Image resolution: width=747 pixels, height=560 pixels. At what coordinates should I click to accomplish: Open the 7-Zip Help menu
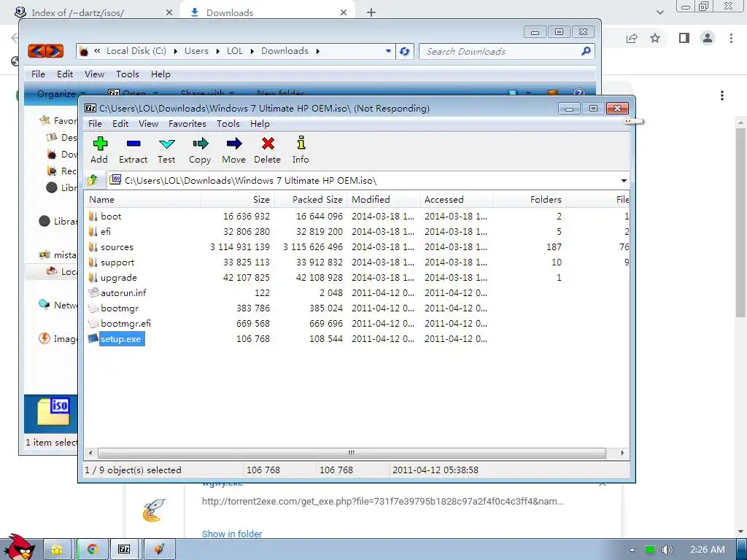point(260,124)
